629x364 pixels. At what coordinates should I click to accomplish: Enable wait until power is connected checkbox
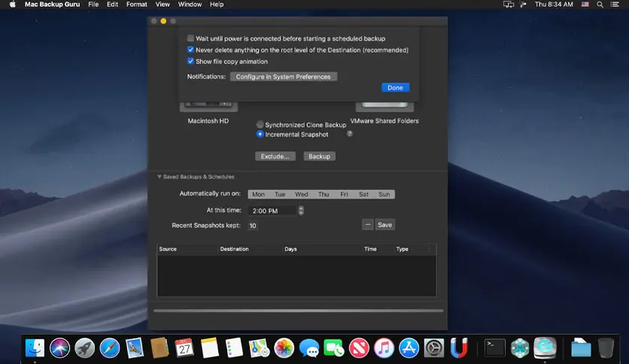click(190, 38)
